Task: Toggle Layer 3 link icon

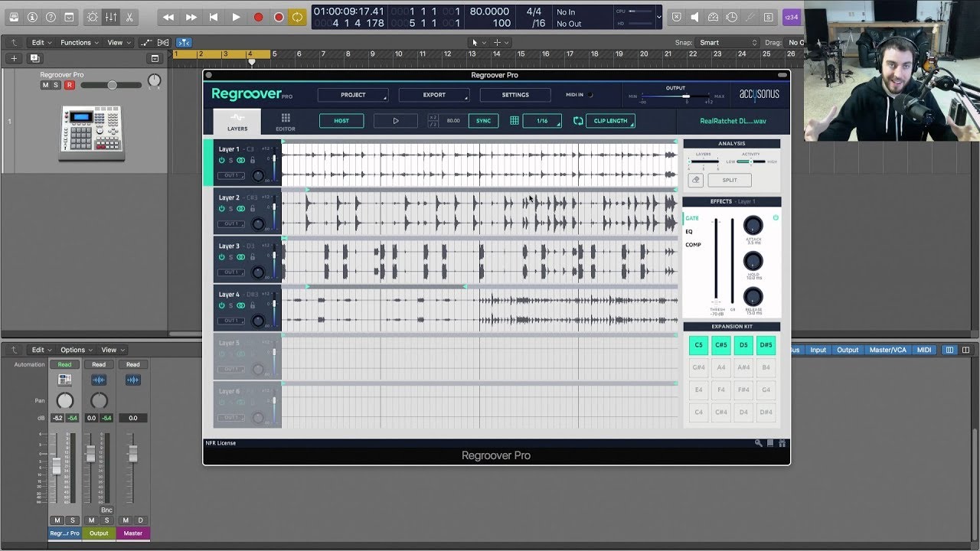Action: [x=241, y=257]
